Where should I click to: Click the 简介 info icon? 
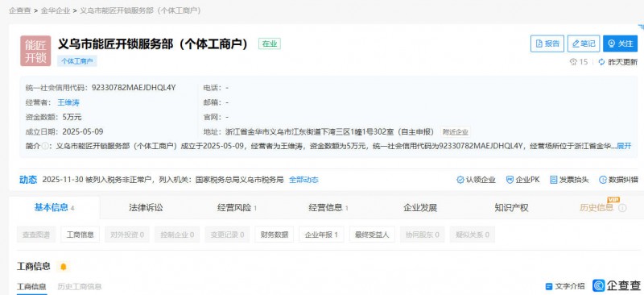[x=45, y=146]
